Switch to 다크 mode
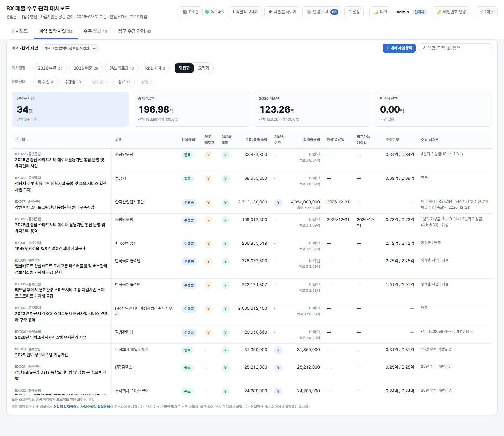504x436 pixels. pyautogui.click(x=380, y=12)
